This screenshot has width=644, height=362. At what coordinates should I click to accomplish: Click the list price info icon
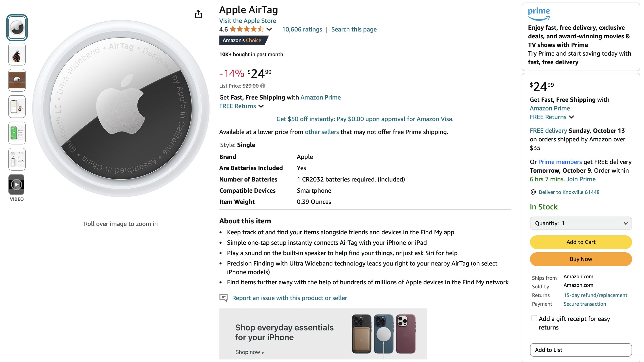click(263, 86)
